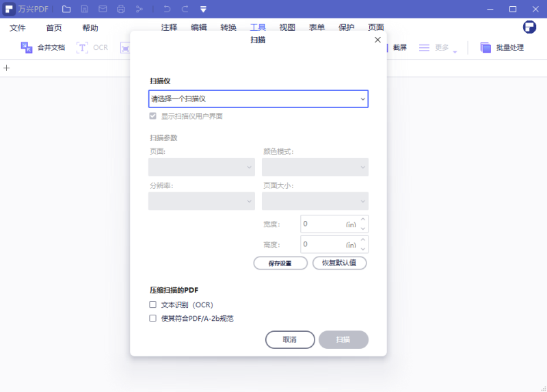The width and height of the screenshot is (547, 392).
Task: Open the 请选择一个扫描仪 scanner dropdown
Action: 258,99
